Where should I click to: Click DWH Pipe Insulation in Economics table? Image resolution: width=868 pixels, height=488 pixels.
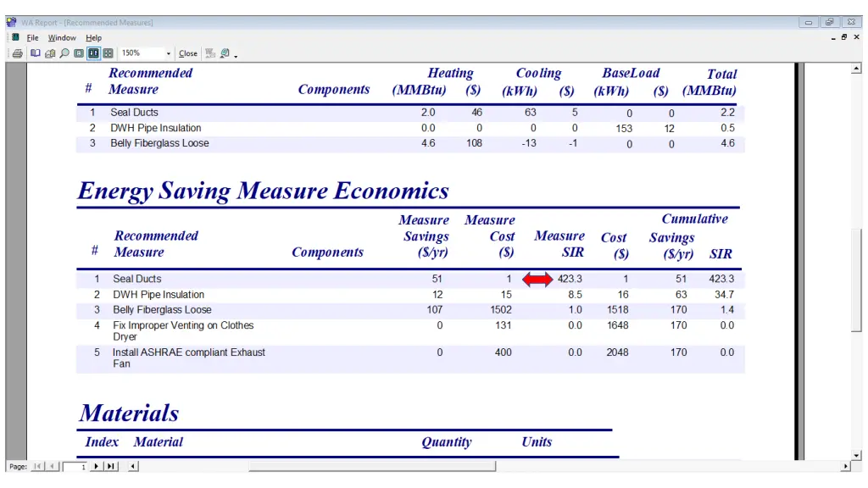159,294
